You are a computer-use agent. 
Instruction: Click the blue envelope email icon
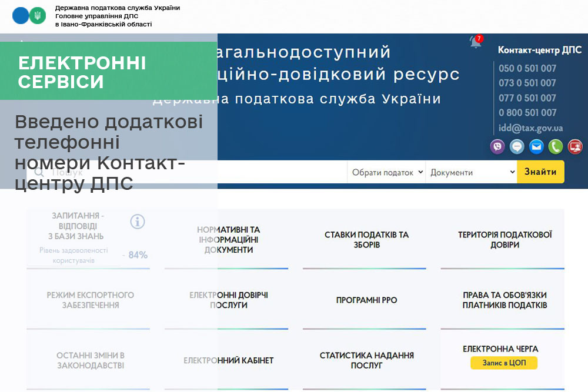point(536,146)
